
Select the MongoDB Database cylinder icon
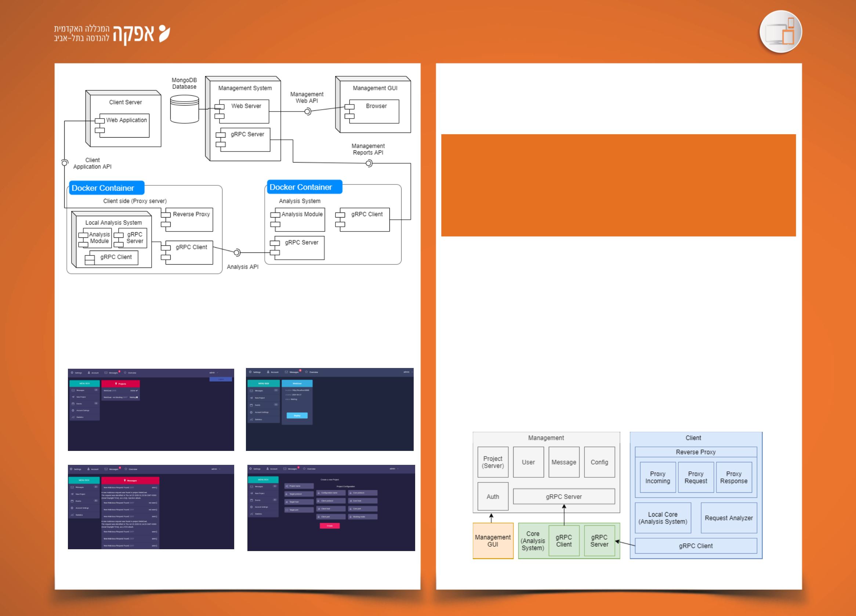tap(184, 109)
